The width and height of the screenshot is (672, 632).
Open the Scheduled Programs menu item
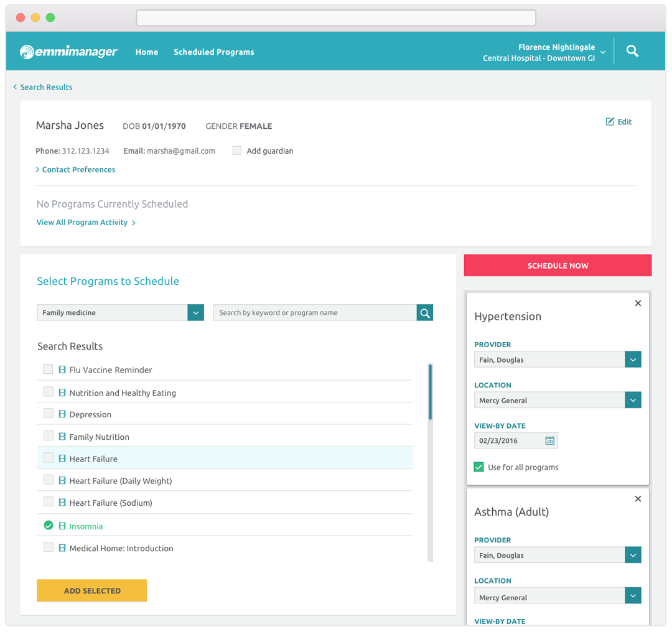pyautogui.click(x=213, y=52)
